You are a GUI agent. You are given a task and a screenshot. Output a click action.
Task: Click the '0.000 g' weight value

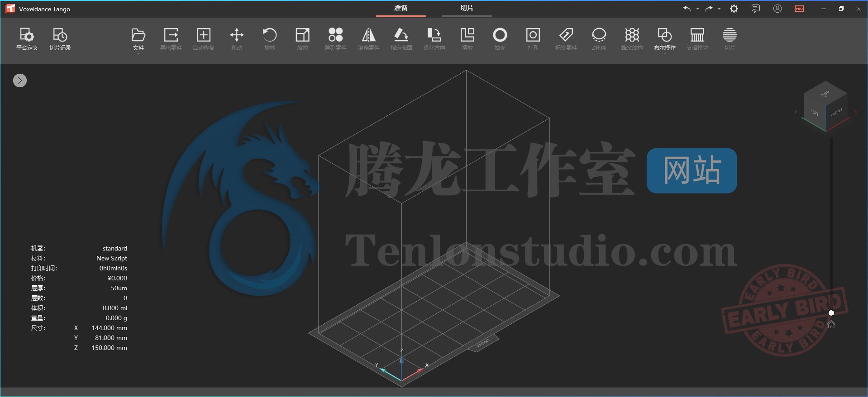click(116, 318)
